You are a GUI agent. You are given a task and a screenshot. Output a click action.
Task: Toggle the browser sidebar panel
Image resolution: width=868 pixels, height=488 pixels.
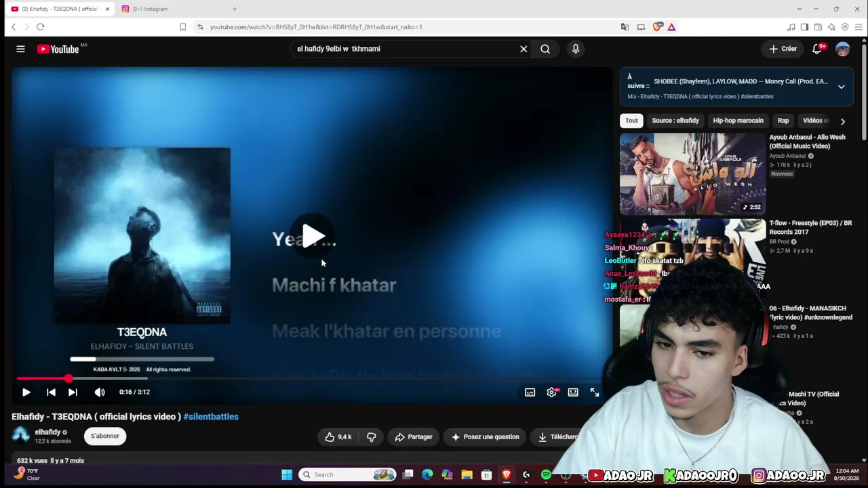pos(804,27)
